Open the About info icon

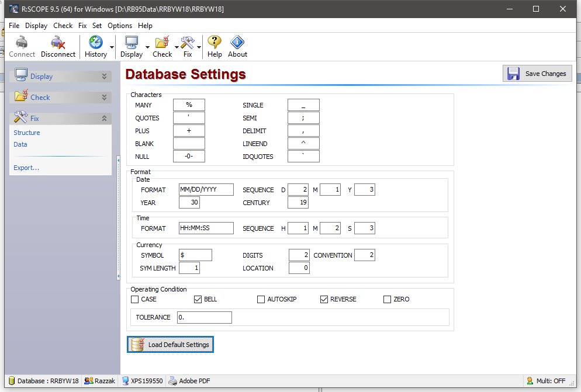[237, 43]
